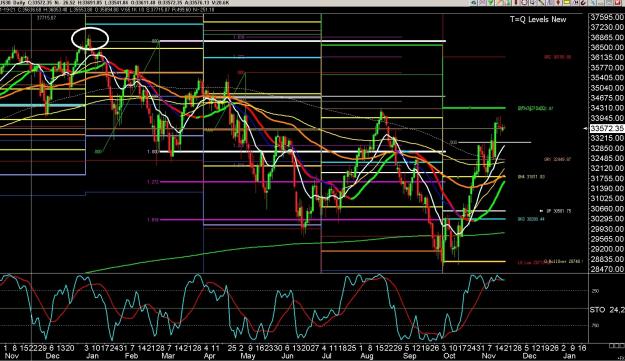Click the 32485.00 price axis label

coord(607,159)
